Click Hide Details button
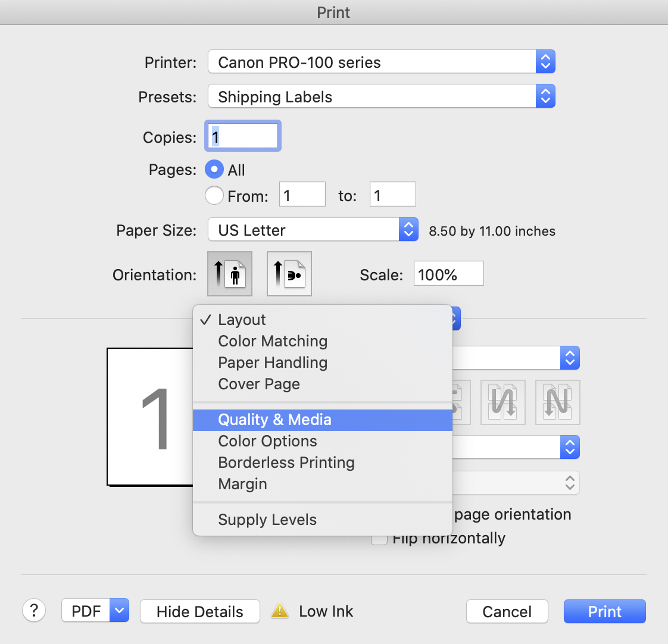This screenshot has width=668, height=644. 199,611
